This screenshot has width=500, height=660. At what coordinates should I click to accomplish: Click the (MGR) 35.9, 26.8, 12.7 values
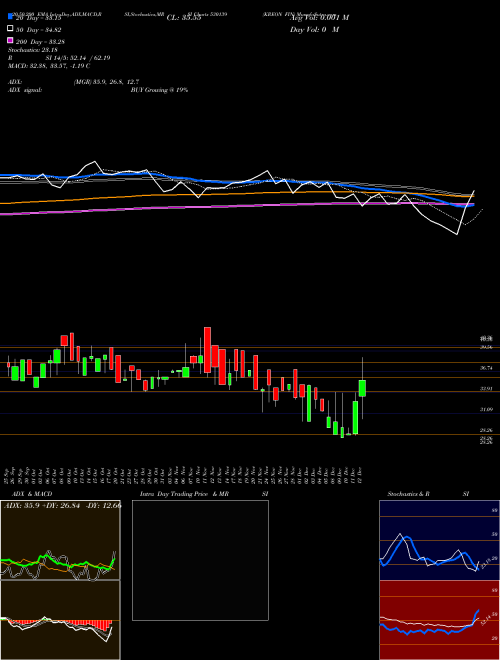point(106,82)
